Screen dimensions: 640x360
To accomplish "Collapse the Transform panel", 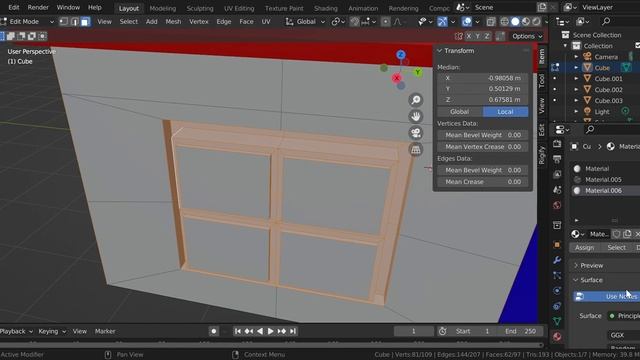I will point(440,51).
